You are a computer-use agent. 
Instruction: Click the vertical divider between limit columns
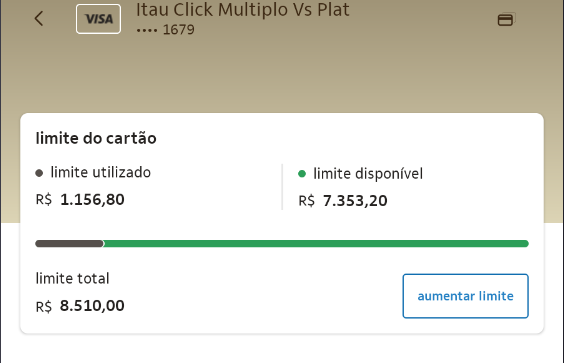[x=282, y=187]
